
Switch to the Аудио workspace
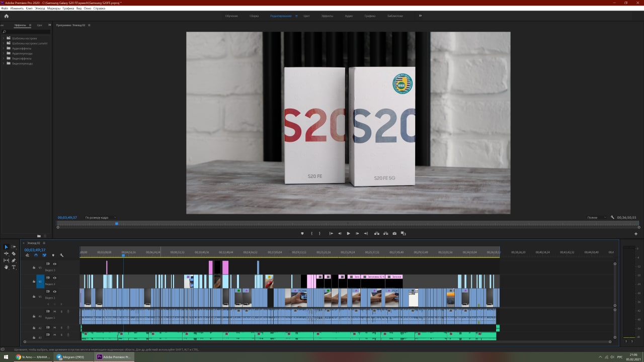pos(349,16)
